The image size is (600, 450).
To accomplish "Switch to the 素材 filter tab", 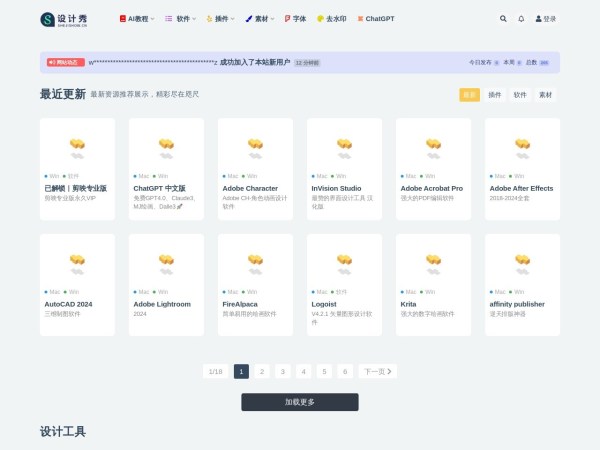I will (545, 95).
